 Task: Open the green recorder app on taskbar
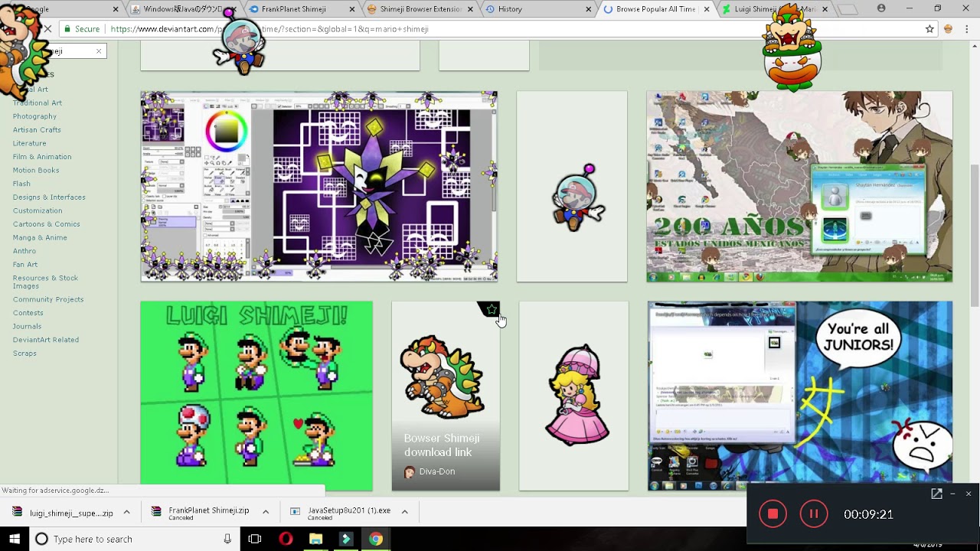point(345,539)
